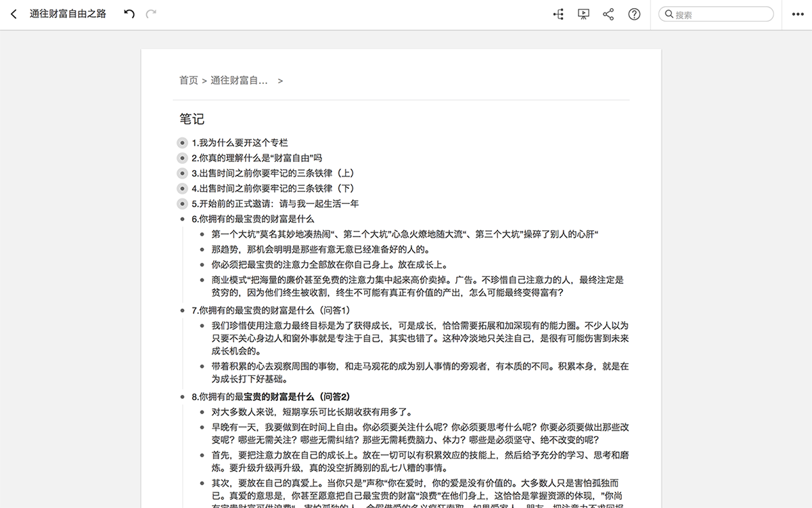Navigate to 首页 breadcrumb link
Viewport: 812px width, 508px height.
(x=189, y=80)
